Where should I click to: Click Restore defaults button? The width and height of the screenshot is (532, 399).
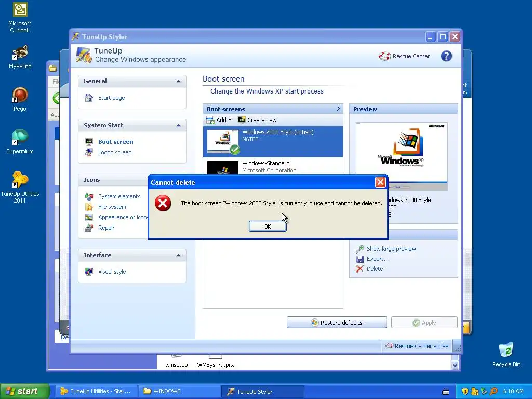(x=337, y=323)
